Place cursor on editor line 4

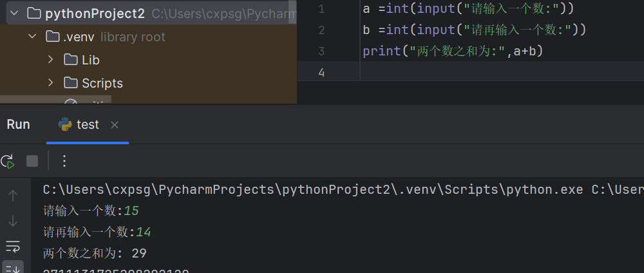coord(451,72)
